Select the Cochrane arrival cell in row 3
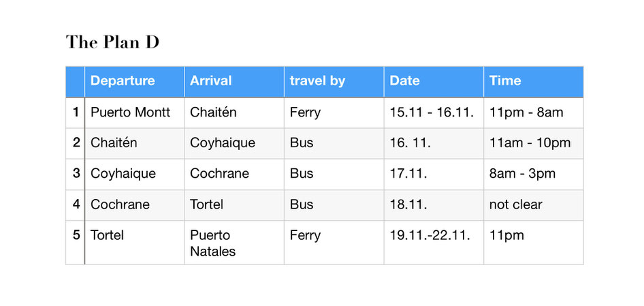The image size is (644, 306). (x=234, y=174)
